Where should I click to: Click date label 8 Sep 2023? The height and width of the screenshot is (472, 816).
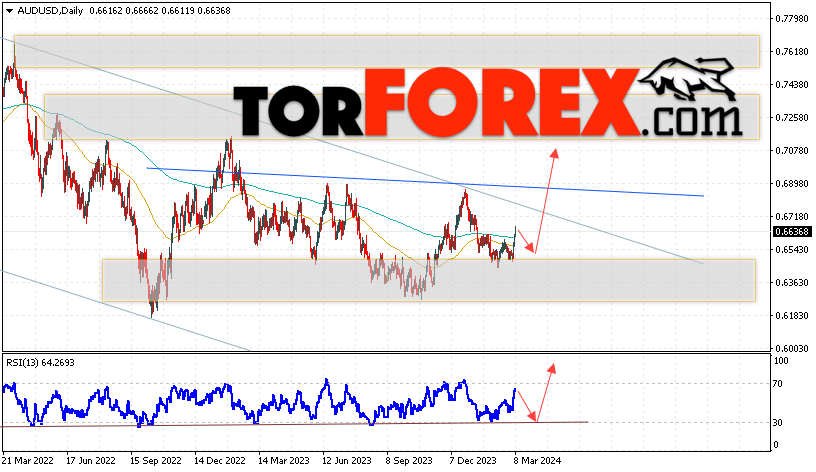(x=409, y=461)
